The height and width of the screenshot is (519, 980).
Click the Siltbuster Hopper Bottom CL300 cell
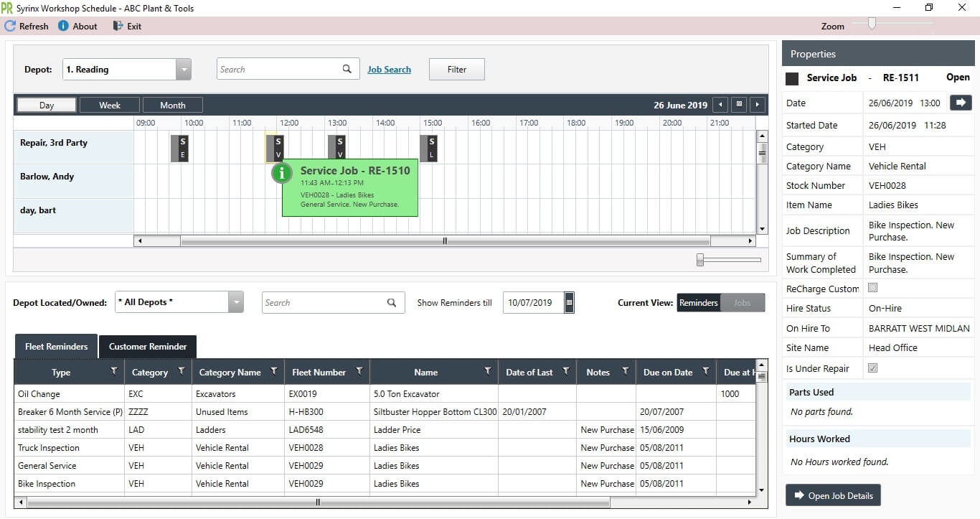coord(434,411)
